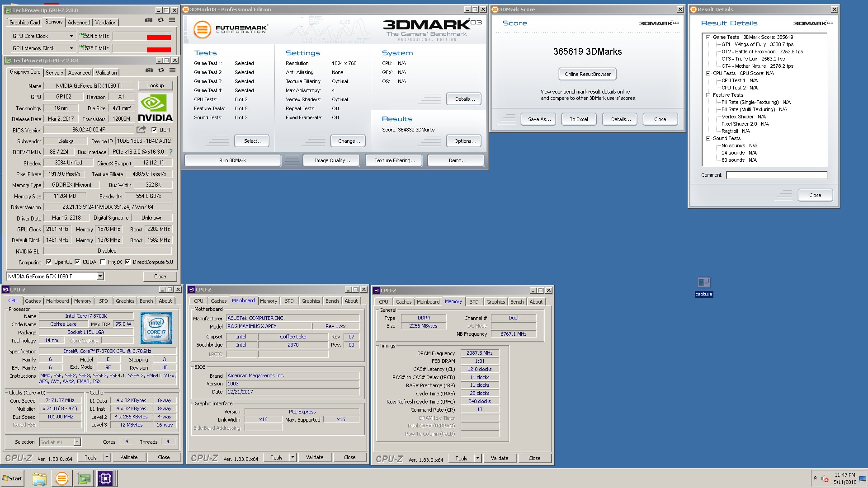Open the capture desktop shortcut icon

click(703, 287)
